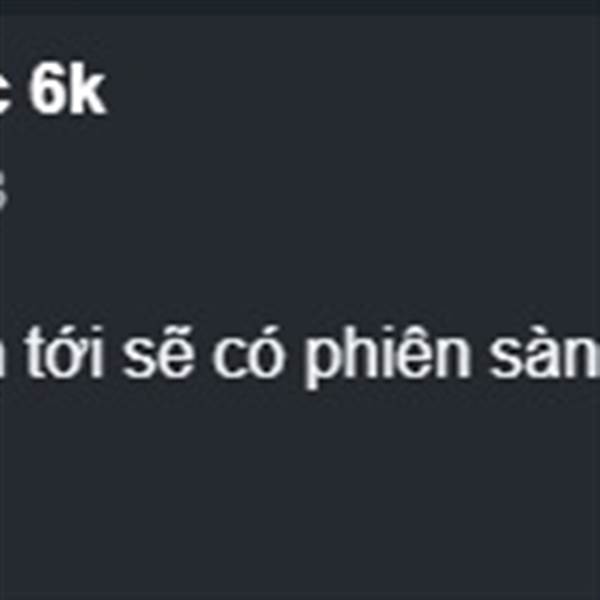Click the letter "k" in the heading
This screenshot has width=600, height=600.
tap(88, 88)
